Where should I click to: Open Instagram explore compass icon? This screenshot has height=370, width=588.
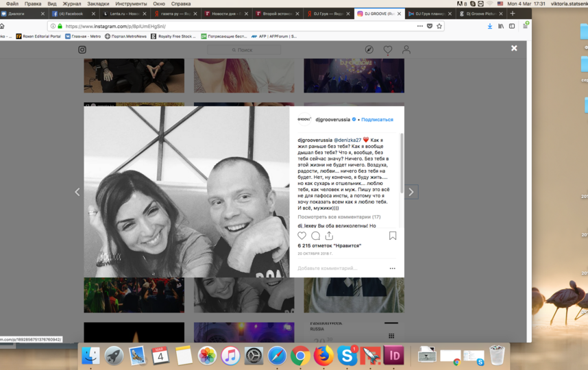click(x=369, y=50)
